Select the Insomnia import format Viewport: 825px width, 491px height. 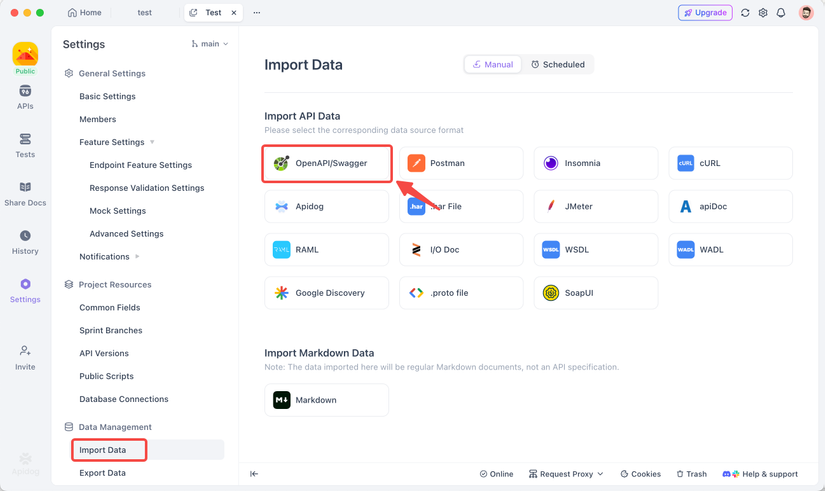point(596,163)
